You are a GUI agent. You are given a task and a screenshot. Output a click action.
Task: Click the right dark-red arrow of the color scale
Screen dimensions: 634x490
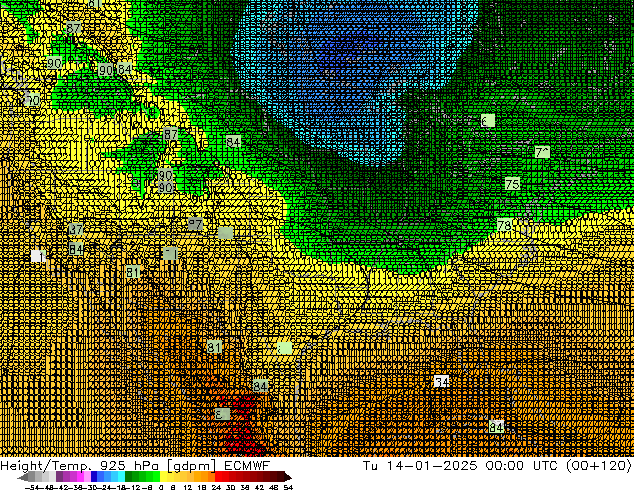288,477
